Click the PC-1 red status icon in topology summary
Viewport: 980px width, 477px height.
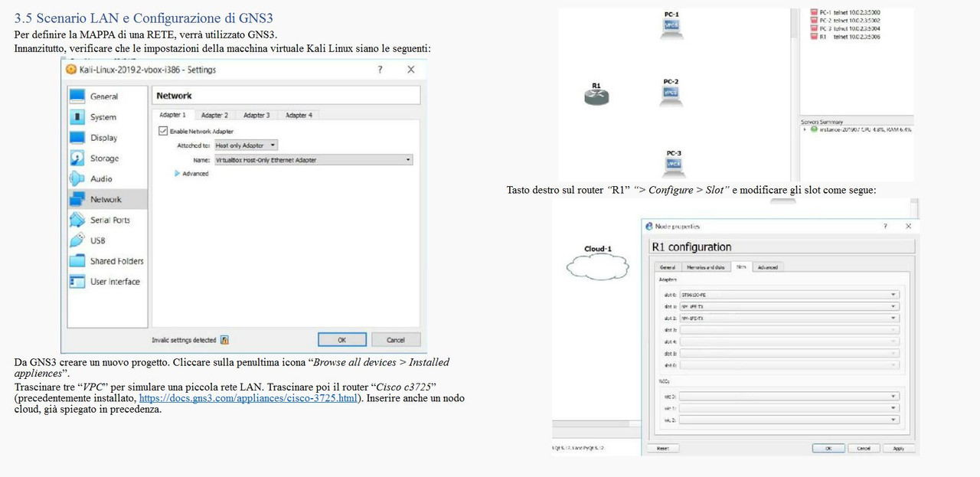(x=815, y=13)
